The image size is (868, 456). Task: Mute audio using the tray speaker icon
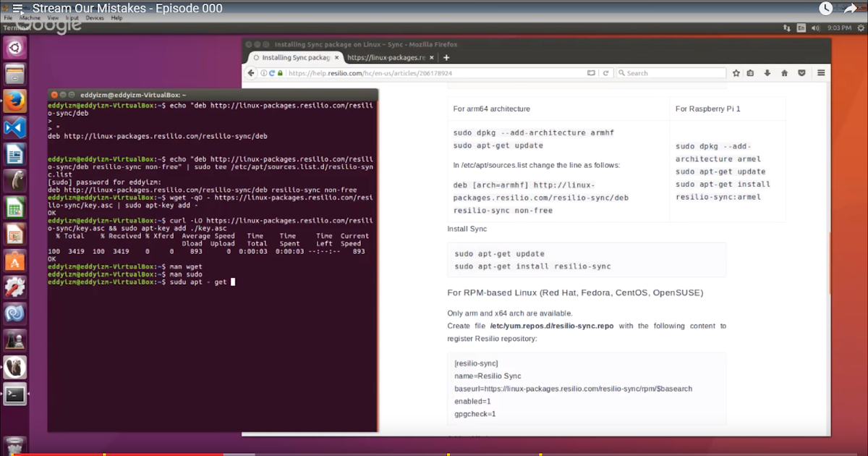click(816, 28)
